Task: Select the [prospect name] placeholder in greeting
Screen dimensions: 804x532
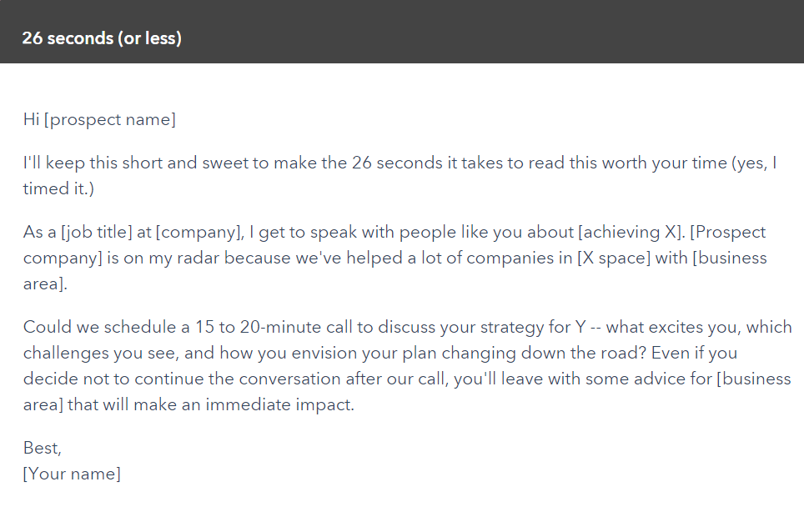Action: pos(110,119)
